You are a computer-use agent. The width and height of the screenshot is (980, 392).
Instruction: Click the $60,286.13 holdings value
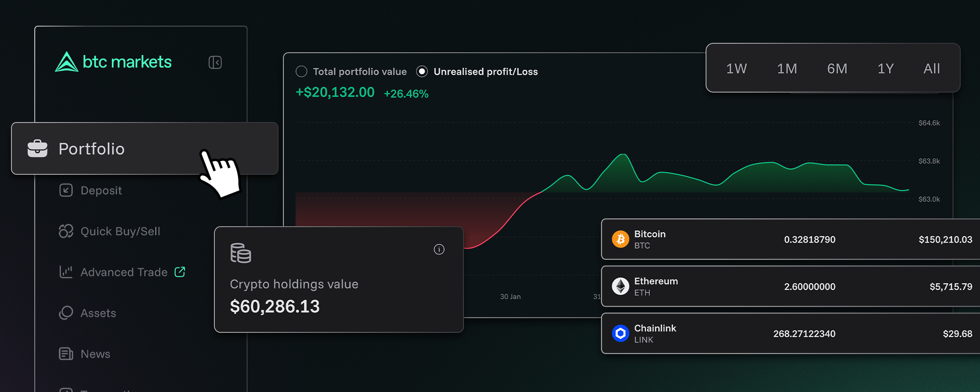click(275, 306)
